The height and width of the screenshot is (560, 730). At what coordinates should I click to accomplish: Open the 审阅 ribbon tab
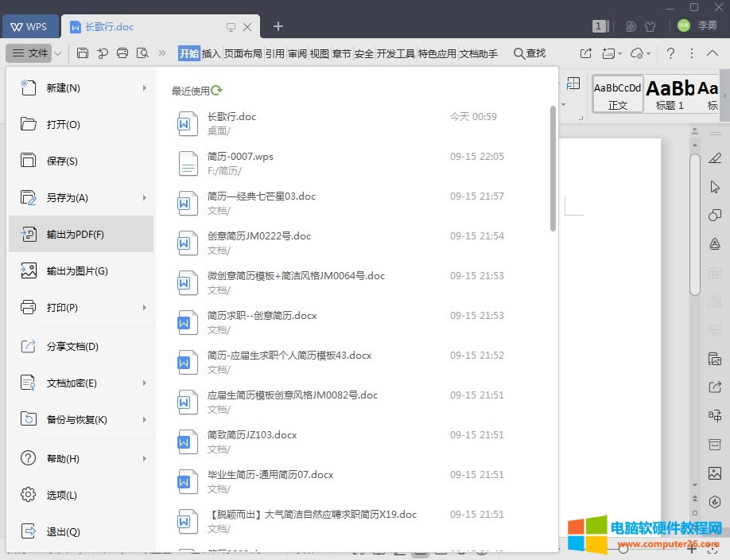[x=296, y=54]
